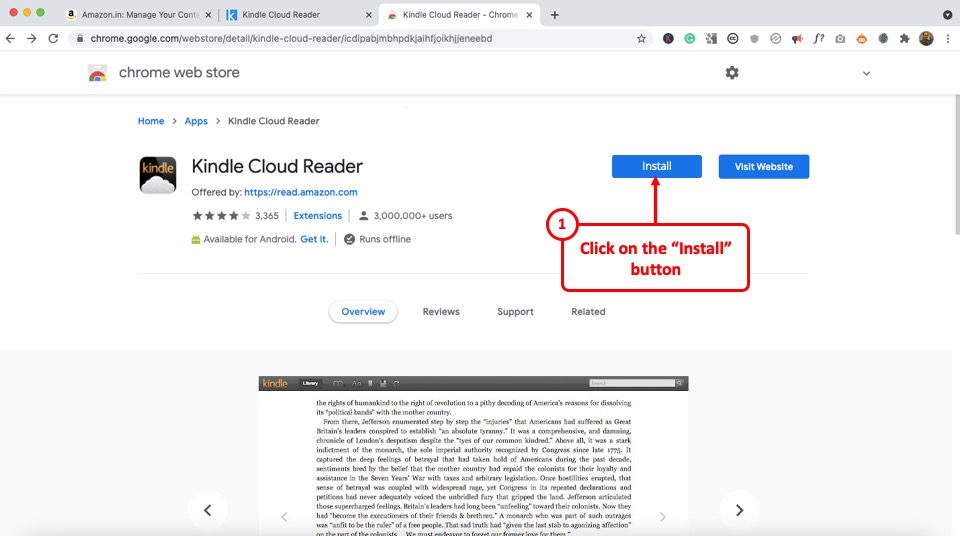This screenshot has height=536, width=960.
Task: Click the Kindle Cloud Reader app icon
Action: [x=158, y=175]
